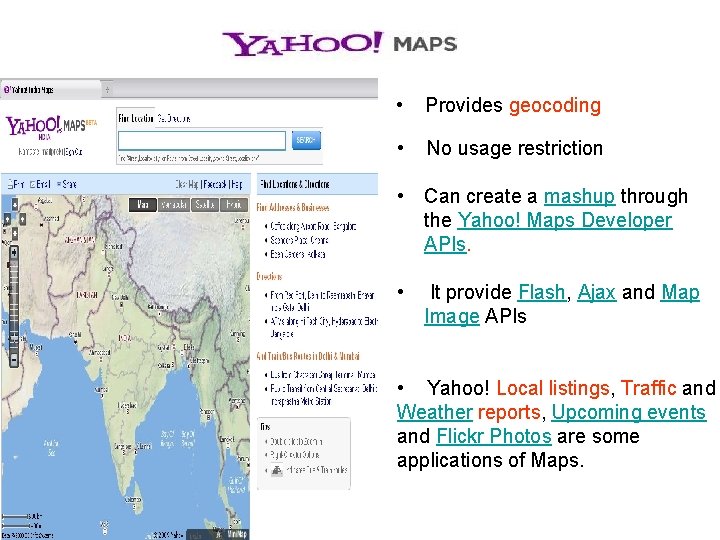Click the Directions section heading
The image size is (720, 540).
[269, 276]
